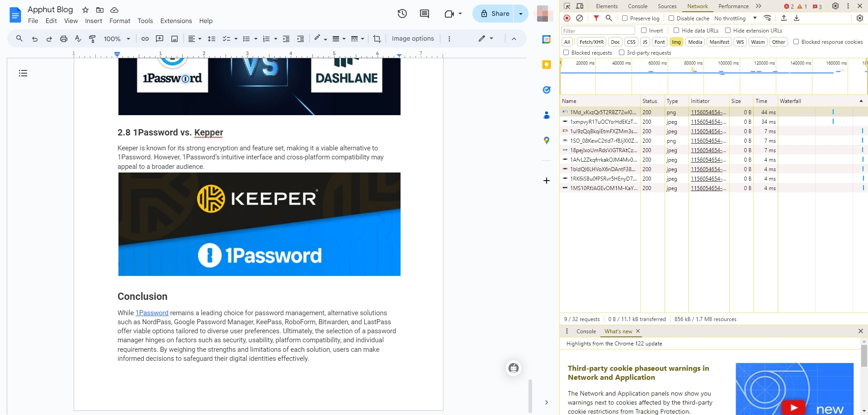Image resolution: width=868 pixels, height=415 pixels.
Task: Show document outline icon
Action: pyautogui.click(x=23, y=73)
